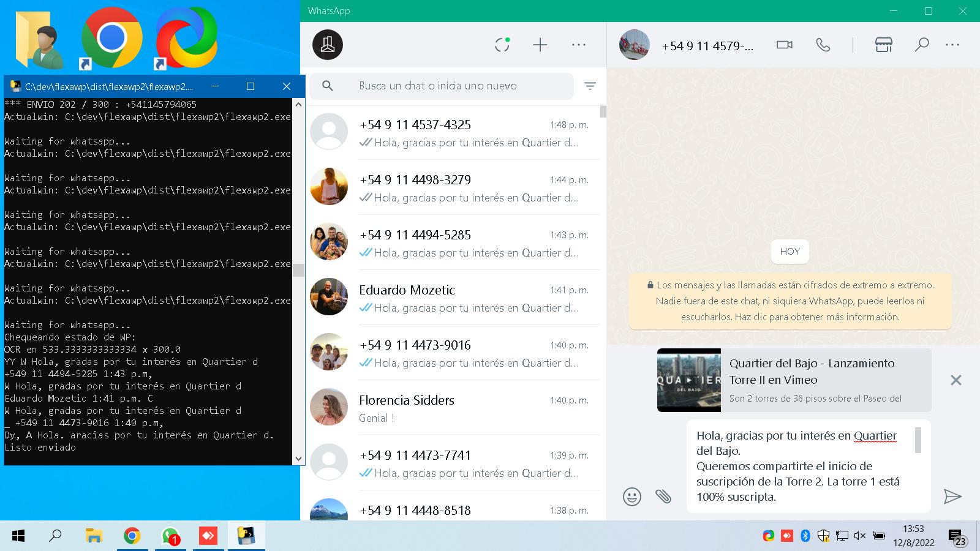Click console line ENVIO 202 / 300
980x551 pixels.
click(x=100, y=105)
